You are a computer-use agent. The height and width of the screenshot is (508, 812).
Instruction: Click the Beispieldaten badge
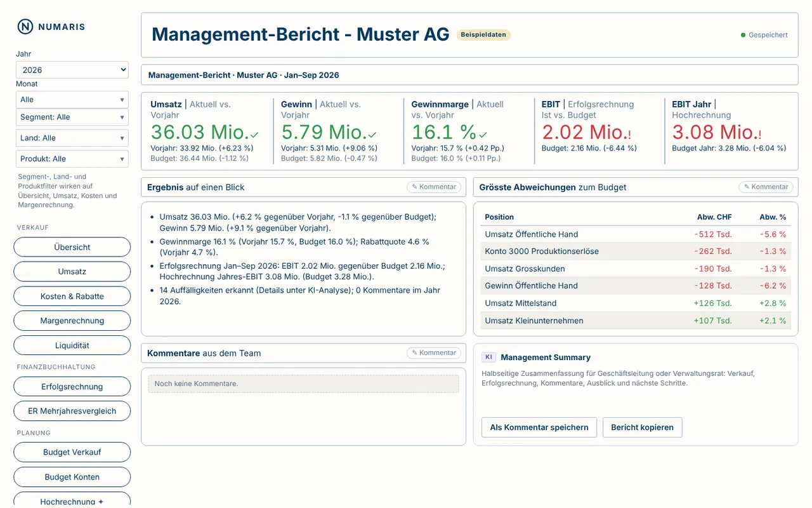point(483,35)
